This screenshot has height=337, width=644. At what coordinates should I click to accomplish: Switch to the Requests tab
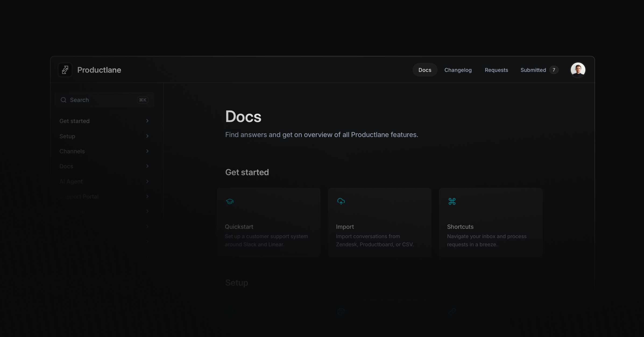pyautogui.click(x=496, y=70)
